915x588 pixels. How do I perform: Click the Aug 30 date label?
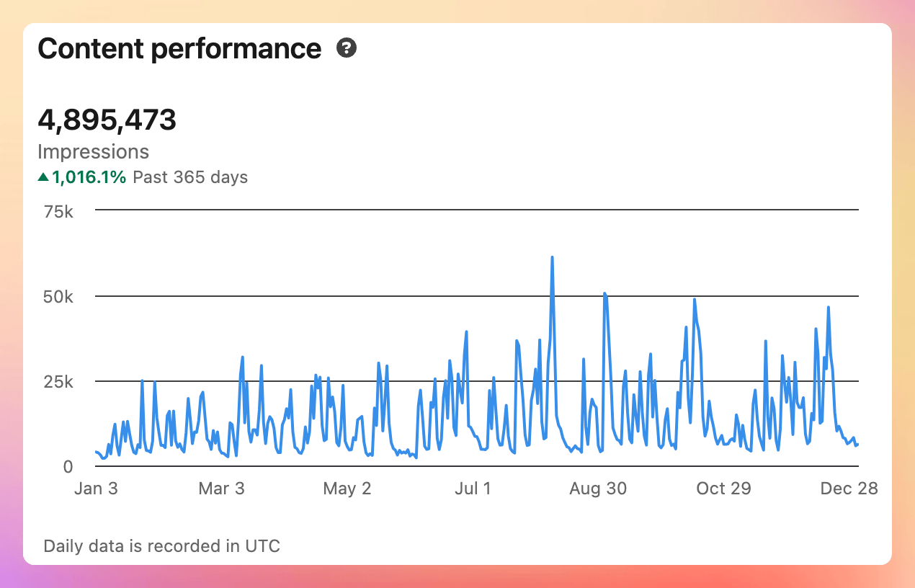[598, 488]
